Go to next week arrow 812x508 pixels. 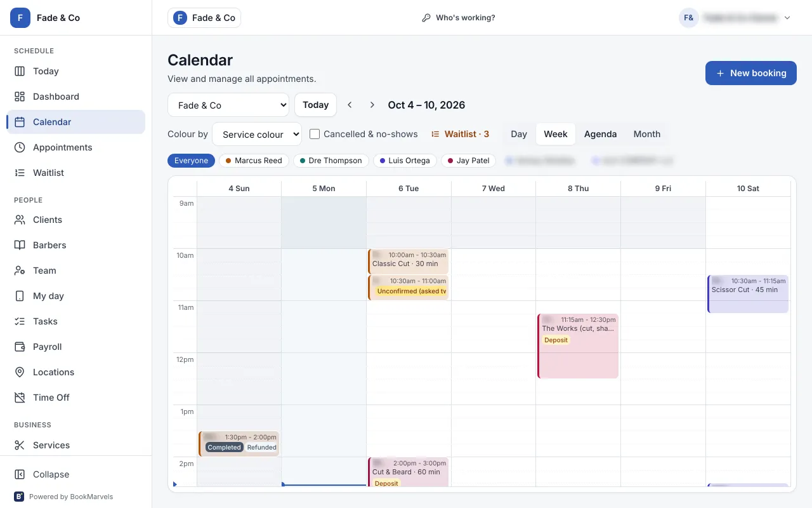pyautogui.click(x=372, y=105)
